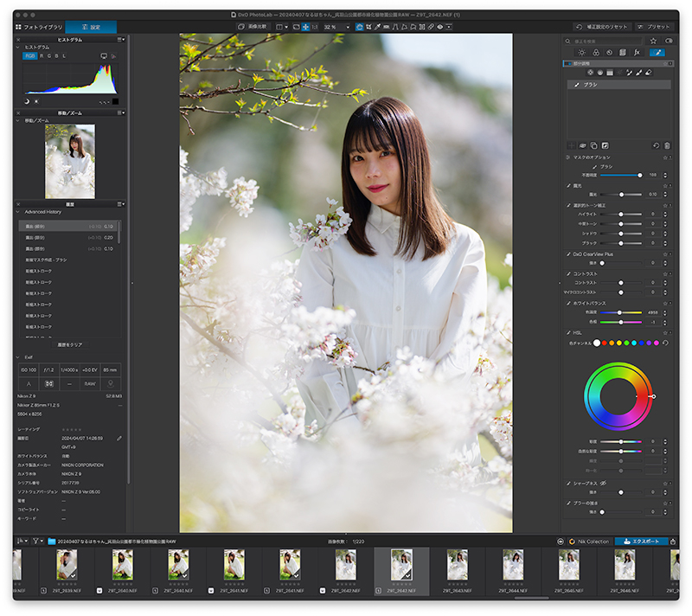Open the fx effects palette icon
692x616 pixels.
click(x=637, y=53)
